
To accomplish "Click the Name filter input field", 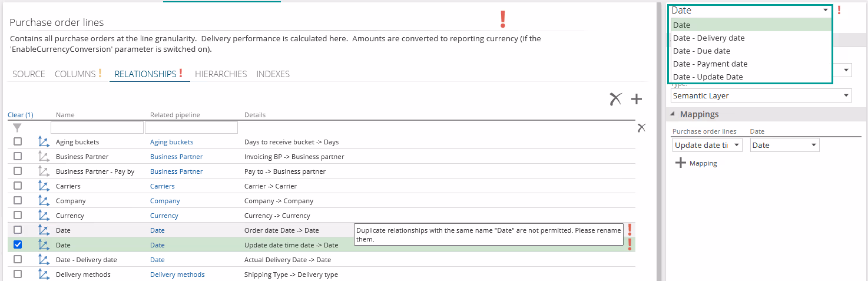I will point(97,127).
